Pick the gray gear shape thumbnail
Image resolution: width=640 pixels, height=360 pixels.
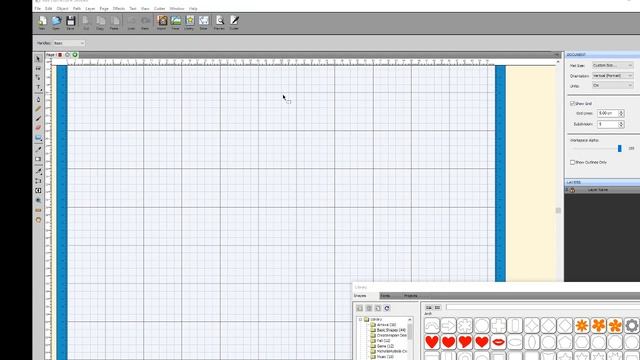tap(632, 326)
